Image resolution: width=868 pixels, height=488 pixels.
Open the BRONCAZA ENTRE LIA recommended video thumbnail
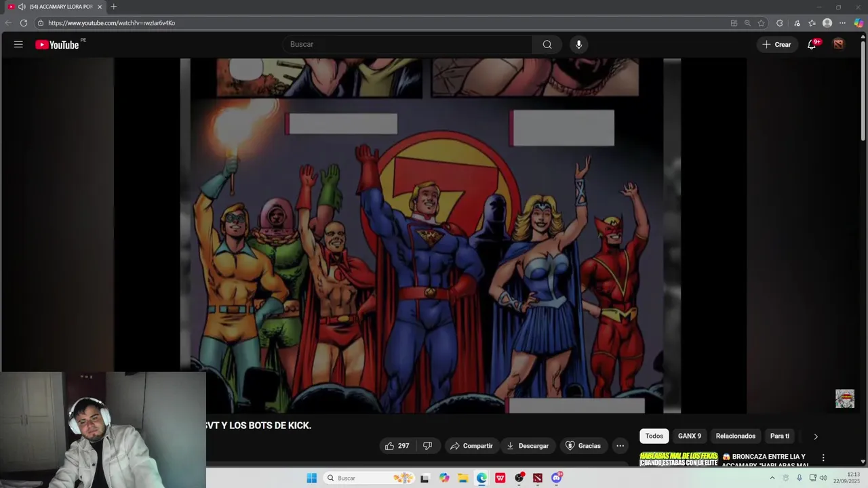point(678,460)
